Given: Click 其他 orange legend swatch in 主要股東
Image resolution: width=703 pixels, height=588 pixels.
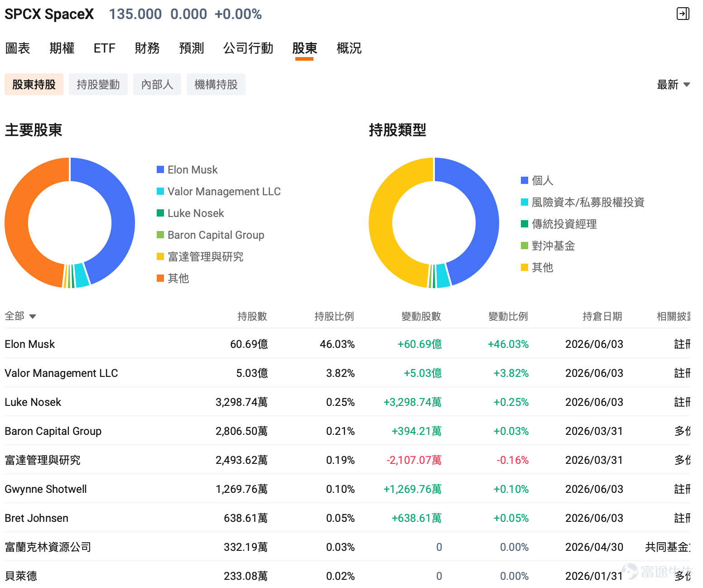Looking at the screenshot, I should pyautogui.click(x=160, y=278).
